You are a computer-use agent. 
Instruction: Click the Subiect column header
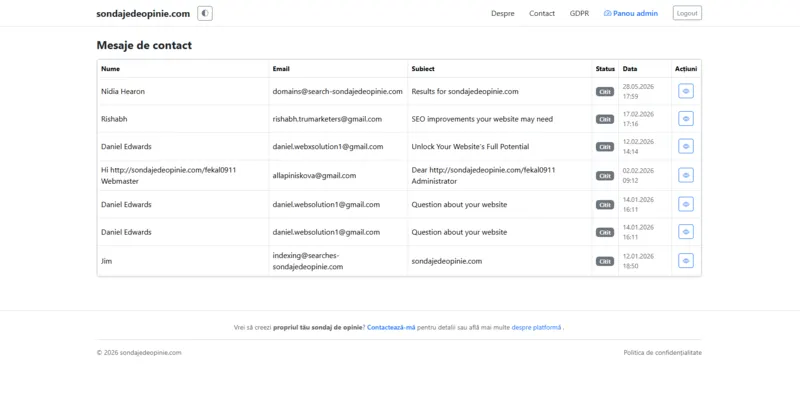423,69
